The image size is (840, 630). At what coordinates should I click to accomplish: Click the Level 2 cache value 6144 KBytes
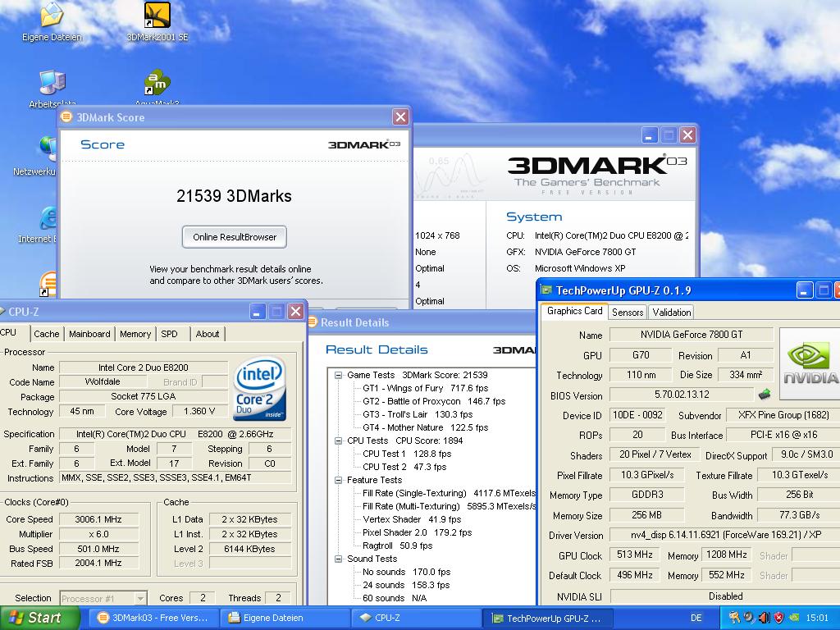pyautogui.click(x=249, y=549)
